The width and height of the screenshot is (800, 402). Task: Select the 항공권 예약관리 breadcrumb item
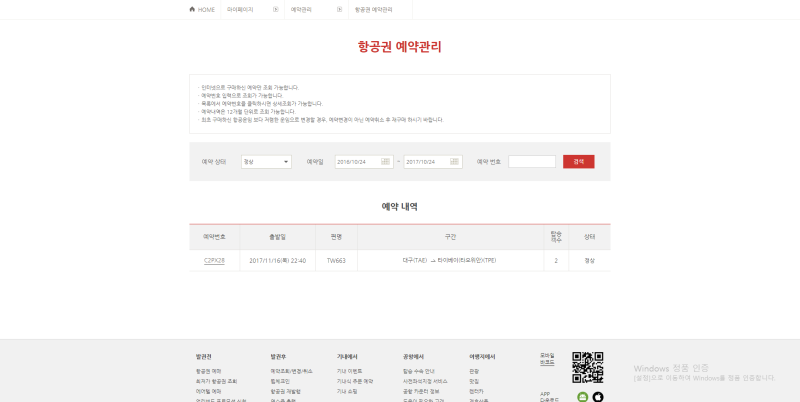[x=373, y=10]
